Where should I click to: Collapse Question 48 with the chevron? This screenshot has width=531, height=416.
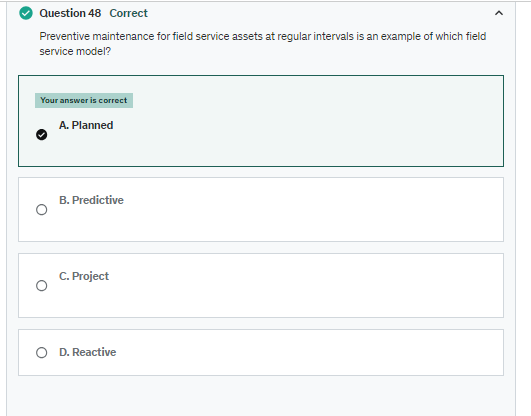[498, 13]
